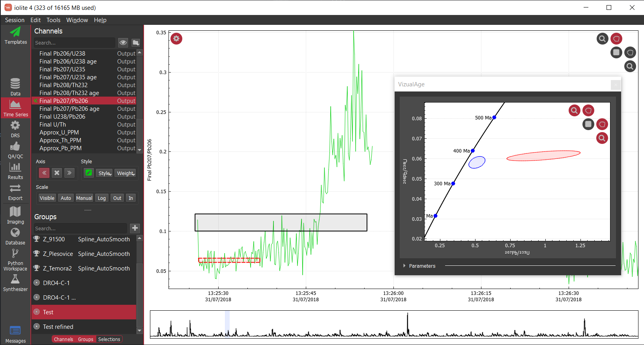Click the red gear settings icon on the plot
This screenshot has height=345, width=644.
(x=176, y=39)
